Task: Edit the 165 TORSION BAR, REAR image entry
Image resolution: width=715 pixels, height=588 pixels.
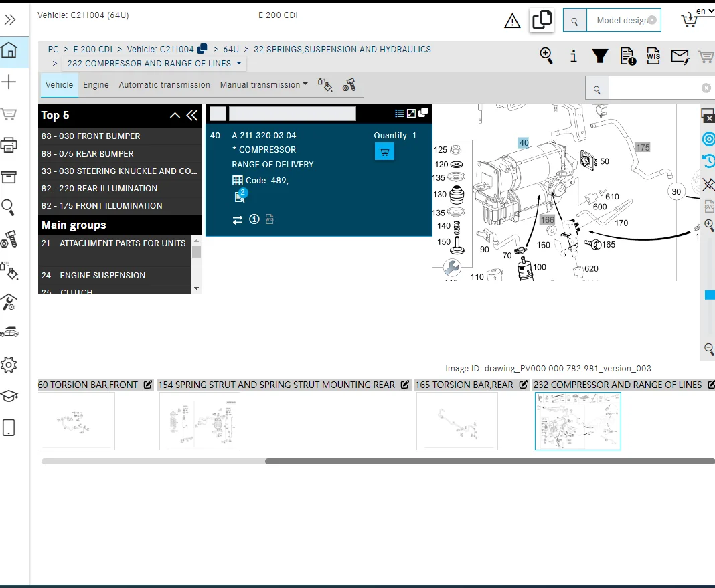Action: pos(523,385)
